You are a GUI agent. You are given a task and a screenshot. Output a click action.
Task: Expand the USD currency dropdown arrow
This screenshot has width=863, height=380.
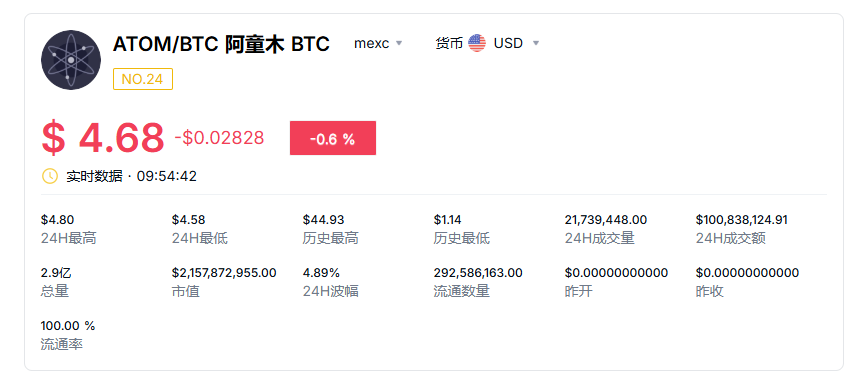click(536, 43)
